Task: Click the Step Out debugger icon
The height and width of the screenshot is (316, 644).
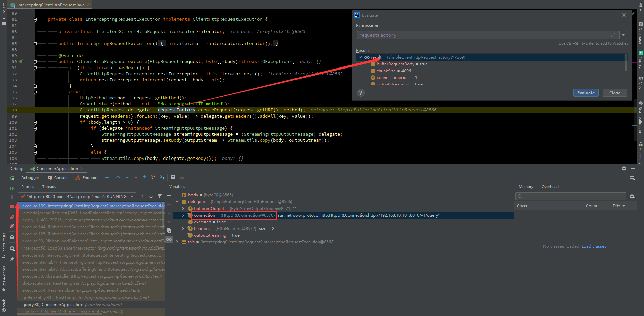Action: (145, 177)
